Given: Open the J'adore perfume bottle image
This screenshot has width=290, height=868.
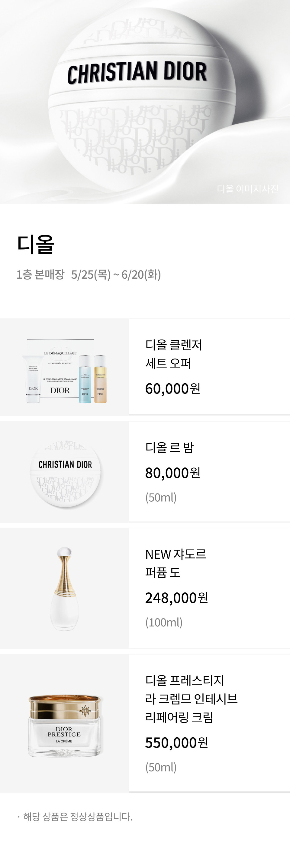Looking at the screenshot, I should click(x=64, y=588).
